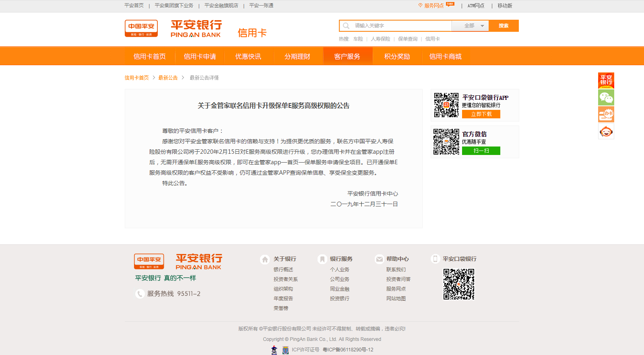Open the 投资者关系 footer link
644x355 pixels.
tap(286, 279)
